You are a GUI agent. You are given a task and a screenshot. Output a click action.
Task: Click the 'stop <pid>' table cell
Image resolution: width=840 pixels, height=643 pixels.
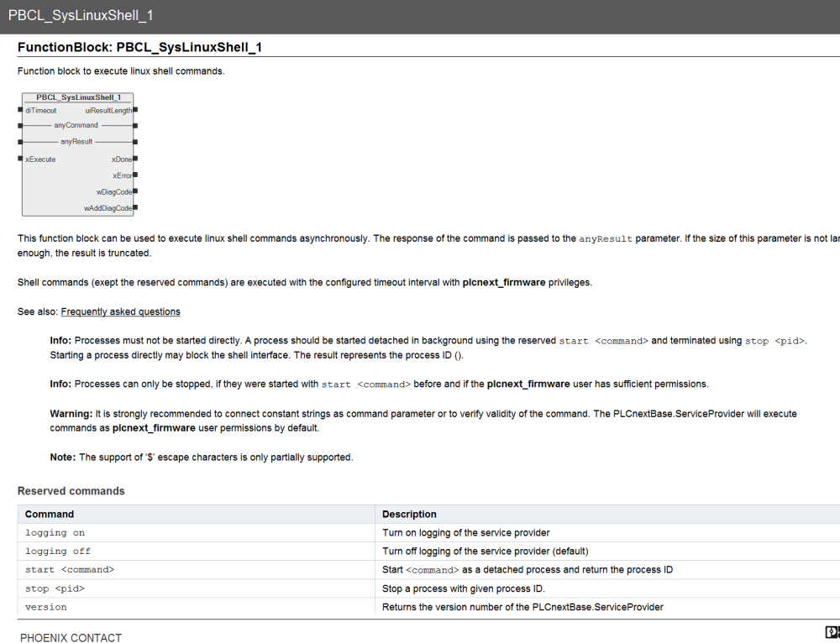pos(55,588)
